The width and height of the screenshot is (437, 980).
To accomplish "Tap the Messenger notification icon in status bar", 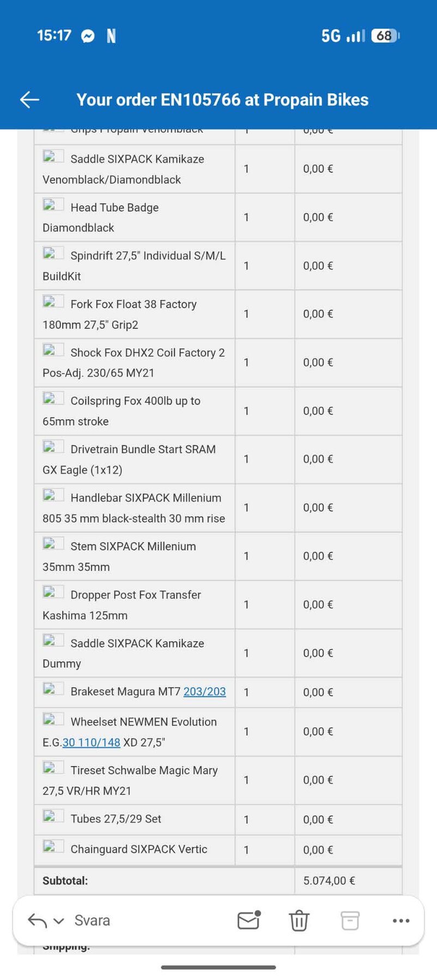I will pyautogui.click(x=88, y=36).
